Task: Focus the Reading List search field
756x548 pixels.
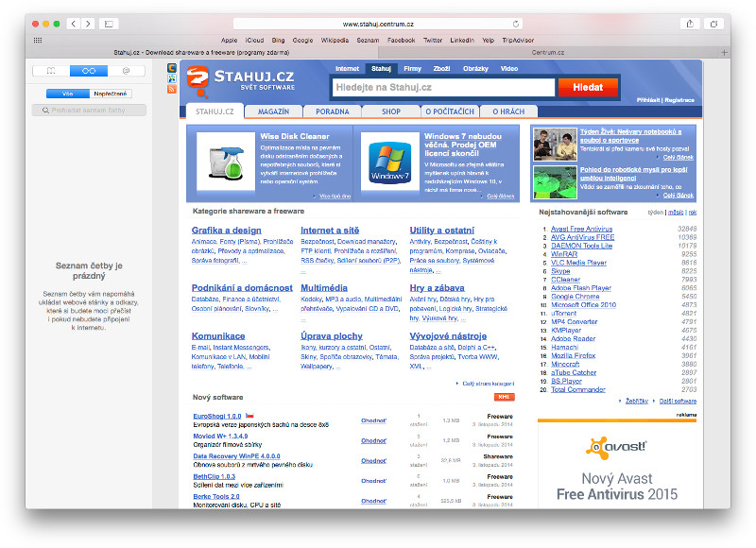Action: (x=89, y=111)
